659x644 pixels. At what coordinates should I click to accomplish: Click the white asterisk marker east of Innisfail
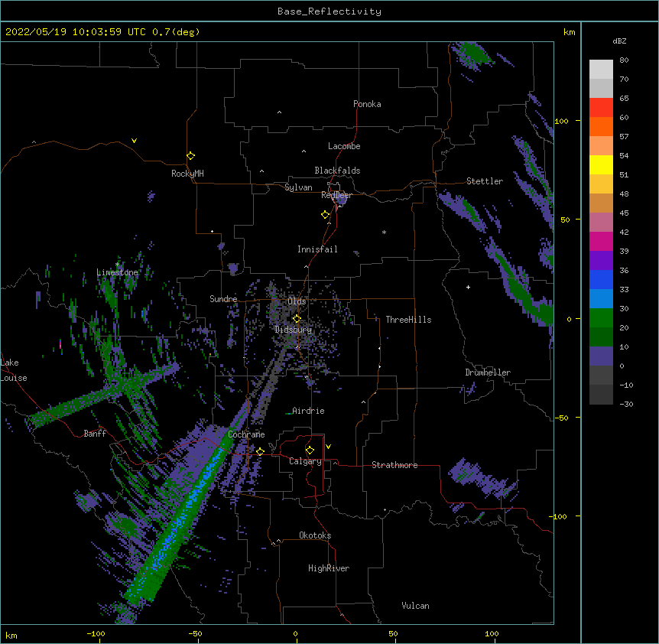tap(384, 233)
